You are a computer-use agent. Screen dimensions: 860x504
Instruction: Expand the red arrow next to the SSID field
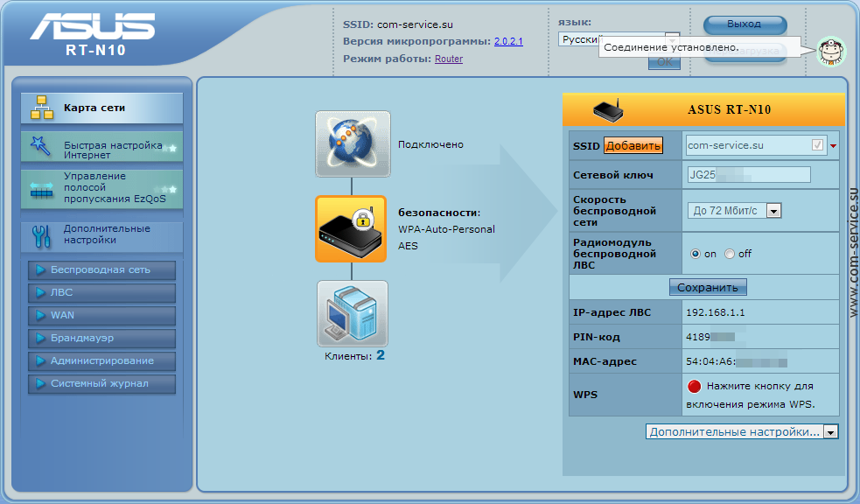coord(833,146)
